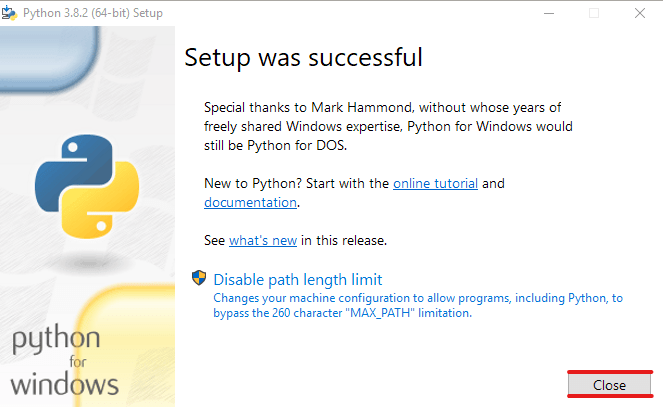Viewport: 663px width, 407px height.
Task: Open the documentation link
Action: pos(250,202)
